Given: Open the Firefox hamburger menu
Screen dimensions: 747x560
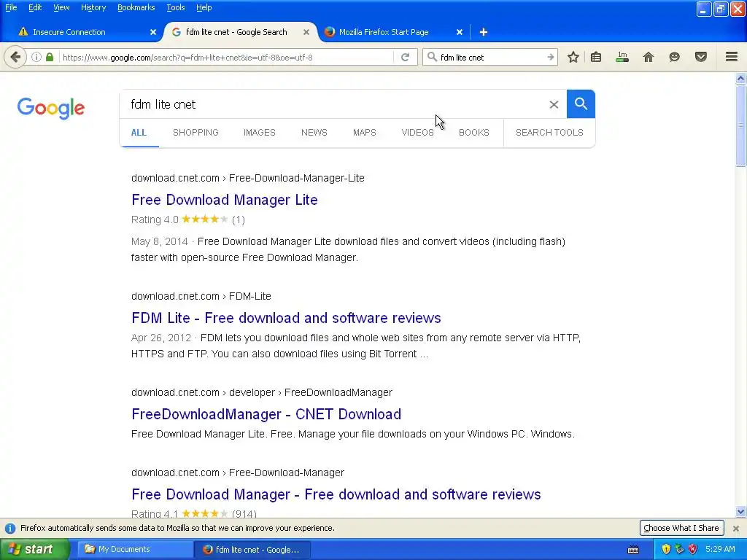Looking at the screenshot, I should point(732,57).
